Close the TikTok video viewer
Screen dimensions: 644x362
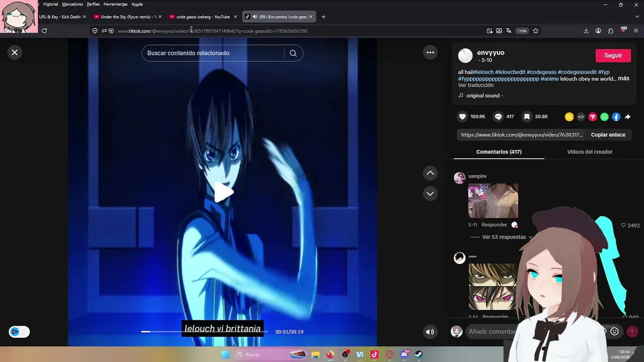(15, 52)
